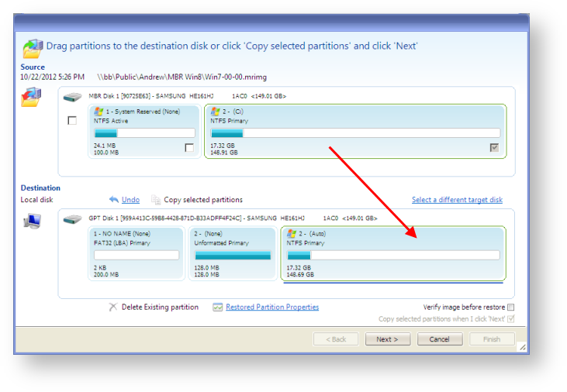Click the Undo arrow icon
This screenshot has height=392, width=567.
click(x=114, y=199)
